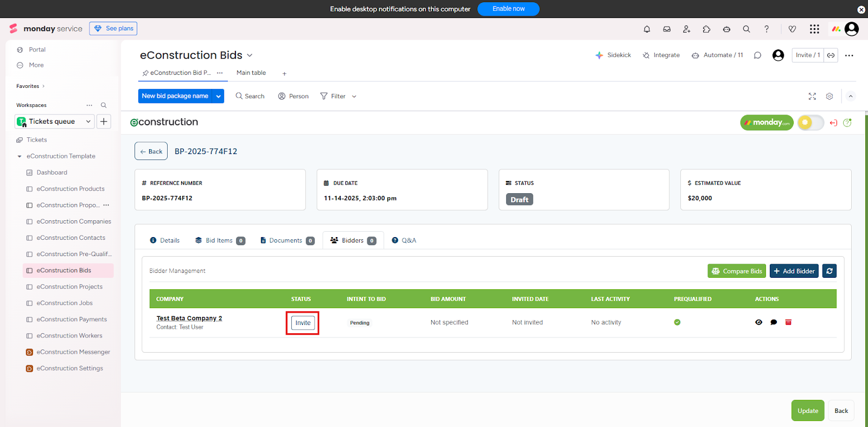This screenshot has width=868, height=427.
Task: Open the apps grid menu icon
Action: click(x=814, y=29)
